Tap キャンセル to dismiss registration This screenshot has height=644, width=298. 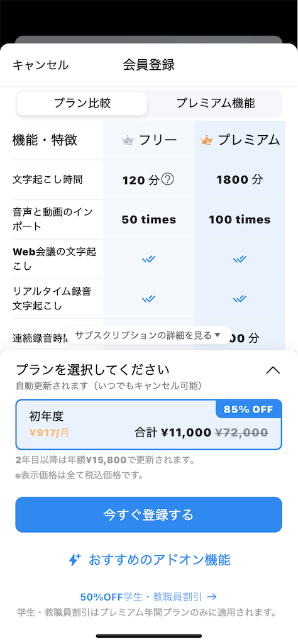[x=41, y=65]
